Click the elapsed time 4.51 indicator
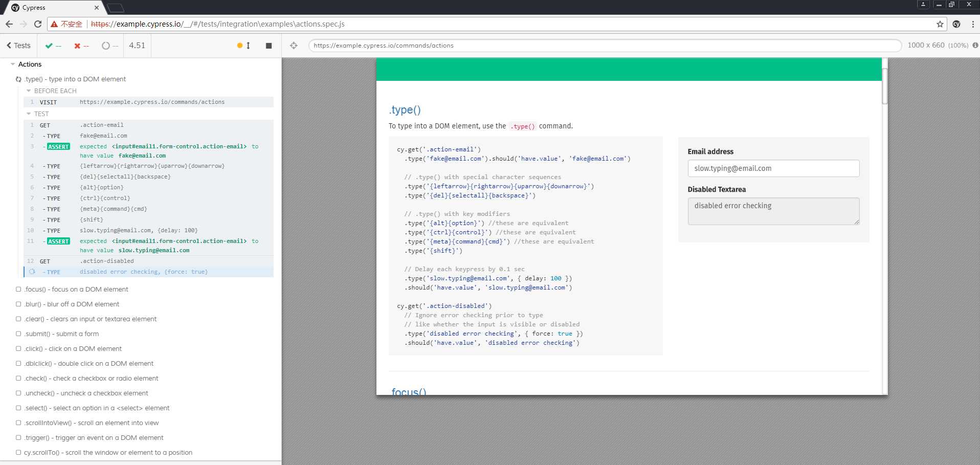The image size is (980, 465). click(137, 46)
